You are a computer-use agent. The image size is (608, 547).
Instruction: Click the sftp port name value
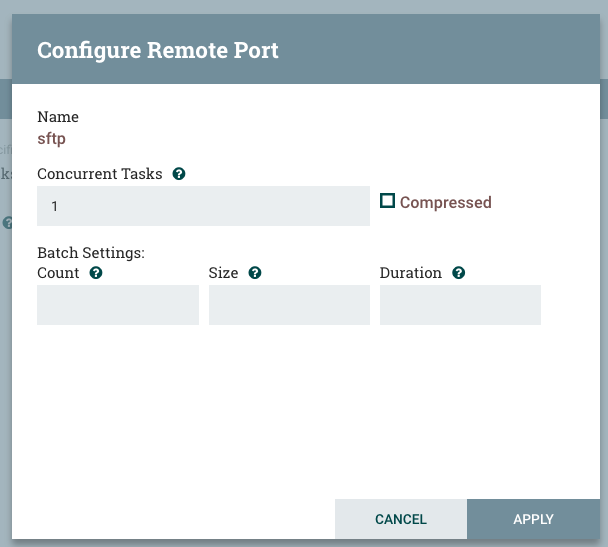51,139
